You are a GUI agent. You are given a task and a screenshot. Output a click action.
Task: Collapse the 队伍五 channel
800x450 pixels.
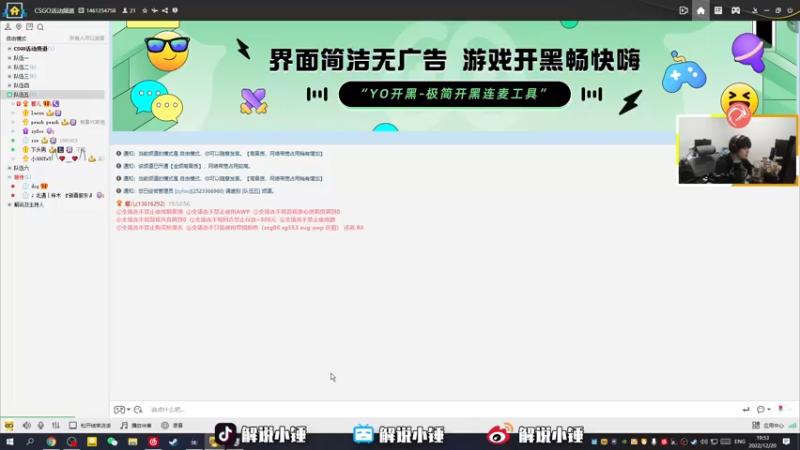tap(9, 95)
